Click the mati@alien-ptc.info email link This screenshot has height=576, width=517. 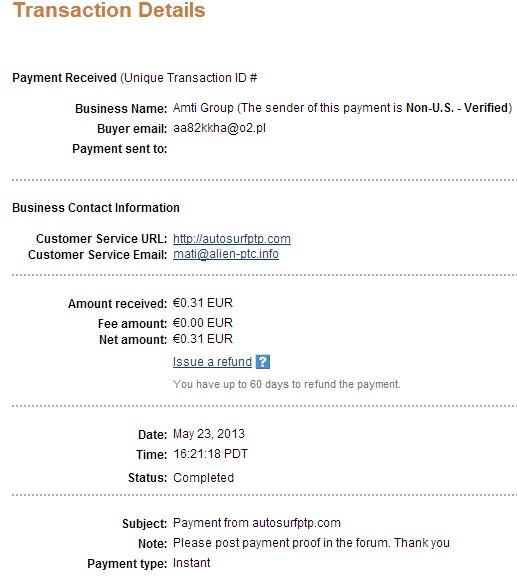(226, 254)
